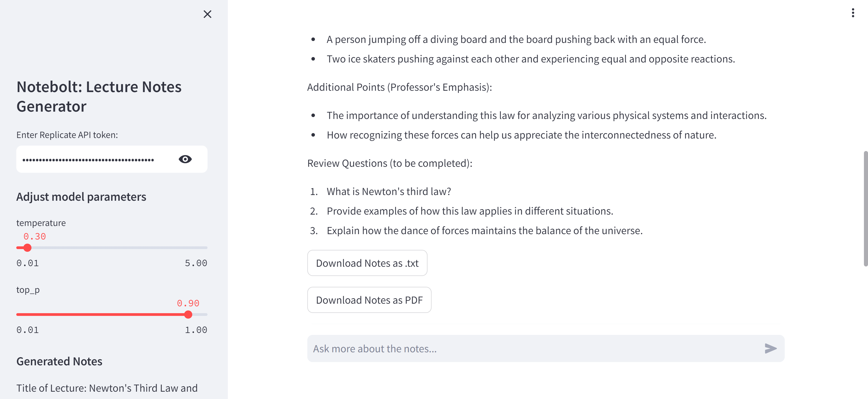Send the message with the arrow icon
Screen dimensions: 868x399
coord(771,348)
